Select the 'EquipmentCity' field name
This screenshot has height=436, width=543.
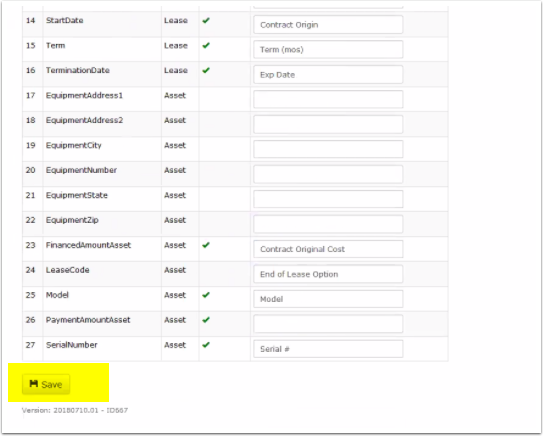coord(73,145)
